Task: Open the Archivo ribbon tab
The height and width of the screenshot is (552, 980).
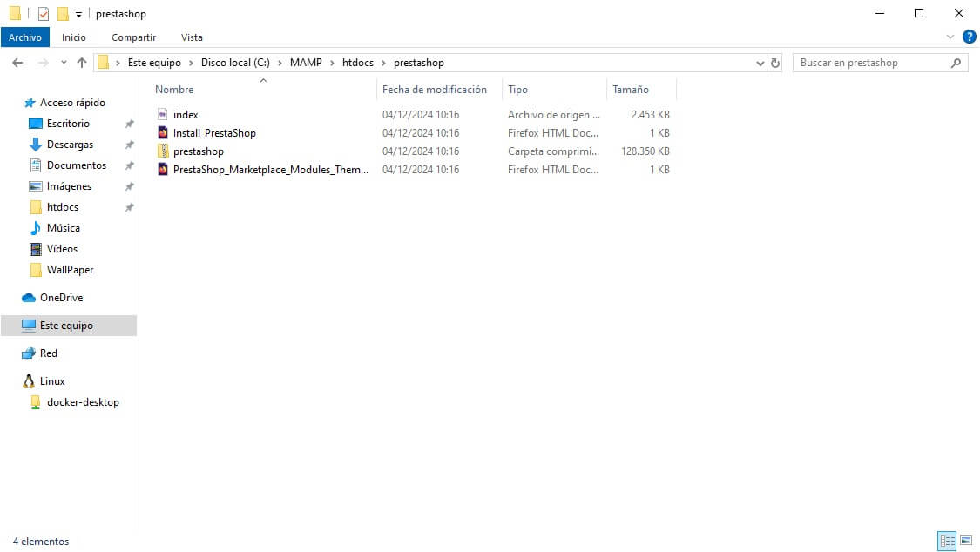Action: click(x=25, y=37)
